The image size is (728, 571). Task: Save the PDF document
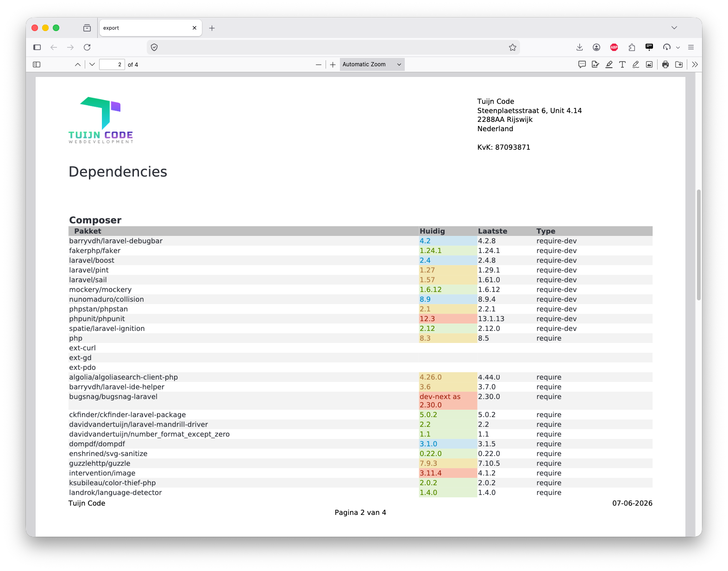click(679, 64)
